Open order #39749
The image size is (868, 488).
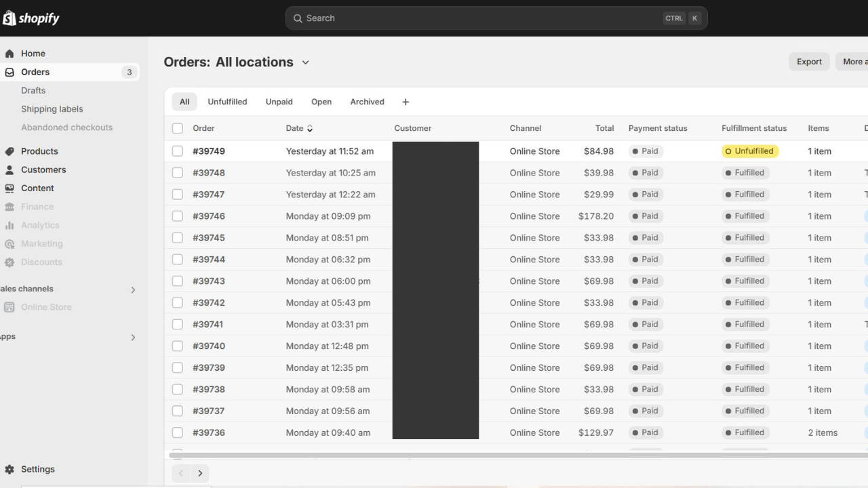(x=209, y=151)
